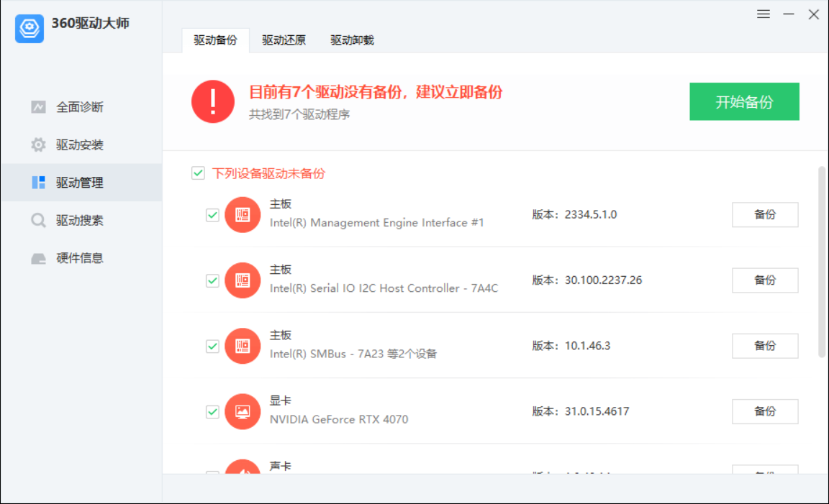Click the 声卡 category label
This screenshot has height=504, width=829.
(280, 466)
